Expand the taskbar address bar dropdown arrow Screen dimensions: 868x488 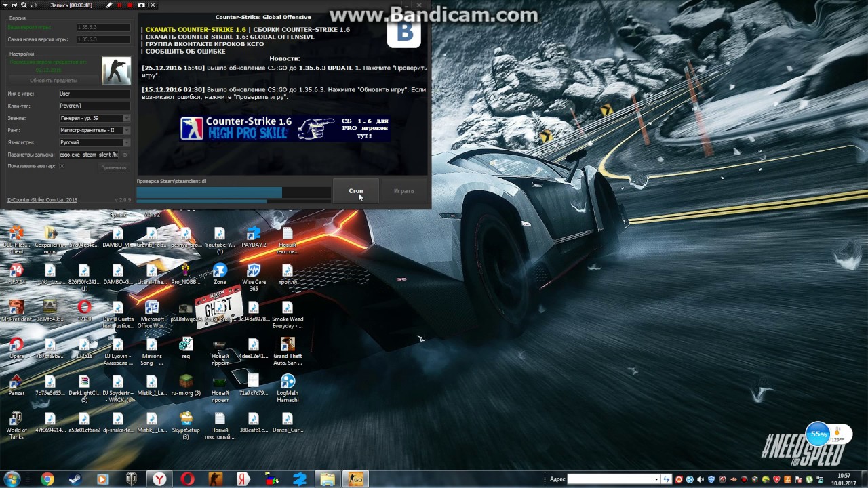[656, 479]
